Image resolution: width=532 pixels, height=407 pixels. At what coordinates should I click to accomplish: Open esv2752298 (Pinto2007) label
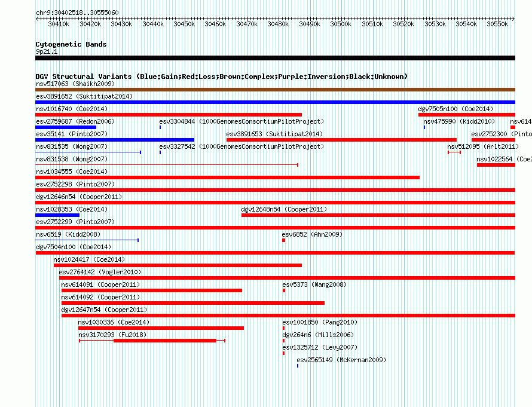point(75,184)
